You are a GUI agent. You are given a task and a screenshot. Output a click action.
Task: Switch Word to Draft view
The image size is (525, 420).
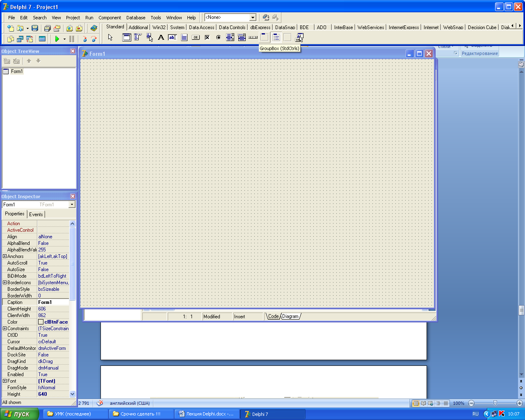(x=446, y=403)
